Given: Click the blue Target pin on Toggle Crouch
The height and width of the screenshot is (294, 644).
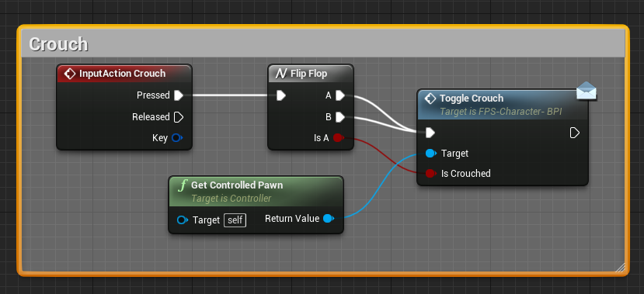Looking at the screenshot, I should (x=431, y=154).
